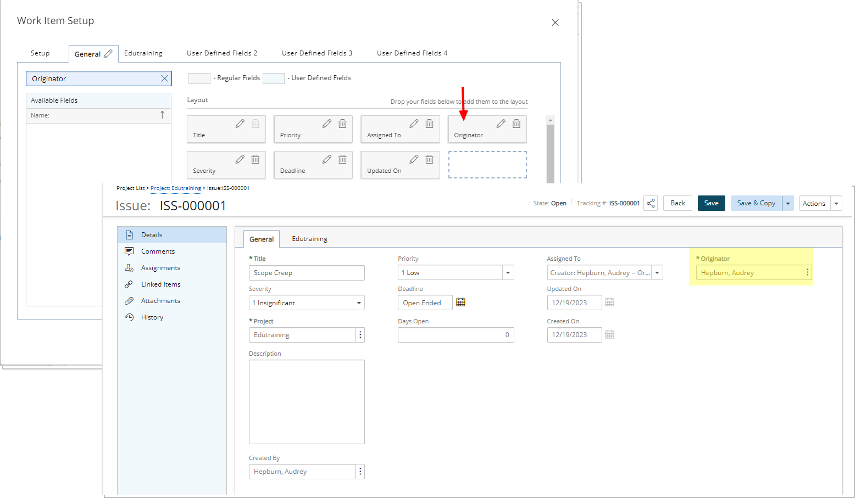Image resolution: width=861 pixels, height=504 pixels.
Task: Switch to User Defined Fields 2 tab
Action: [x=222, y=53]
